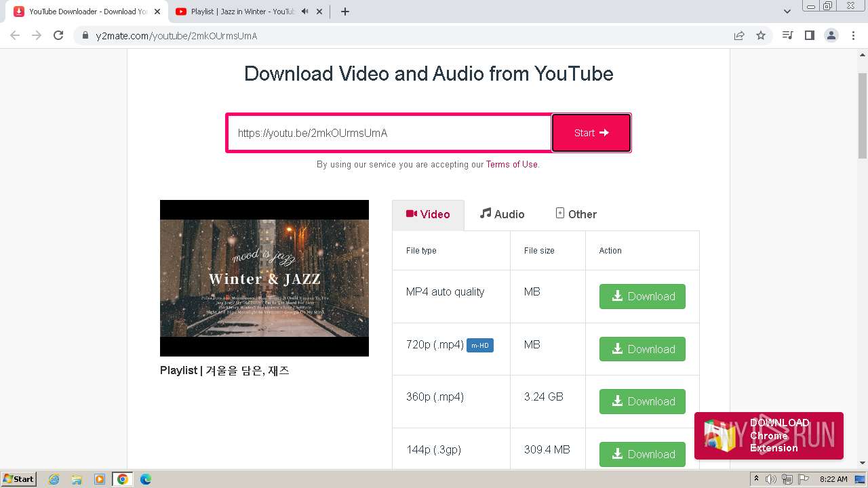
Task: Open a new browser tab
Action: coord(345,12)
